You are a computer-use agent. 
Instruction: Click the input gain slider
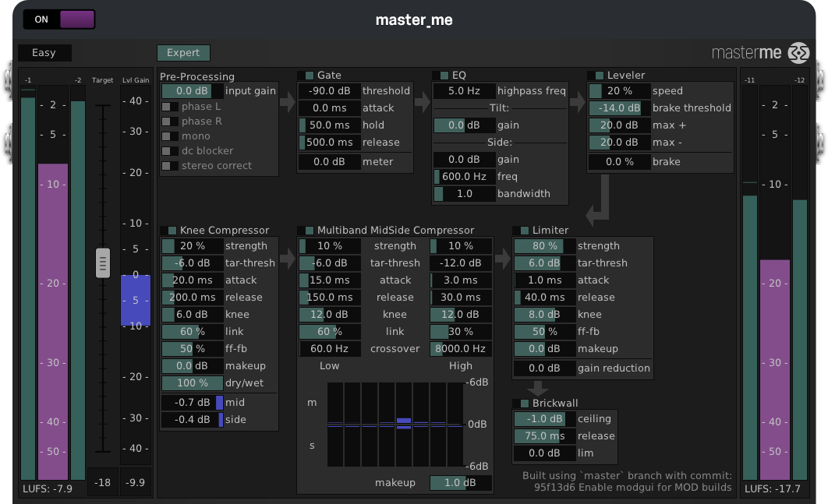tap(193, 91)
